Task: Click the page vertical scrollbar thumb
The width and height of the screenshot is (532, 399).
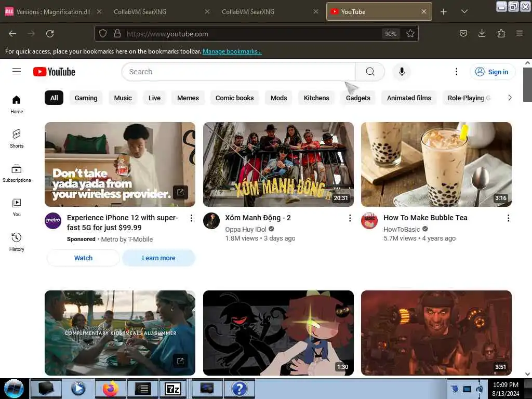Action: pos(527,85)
